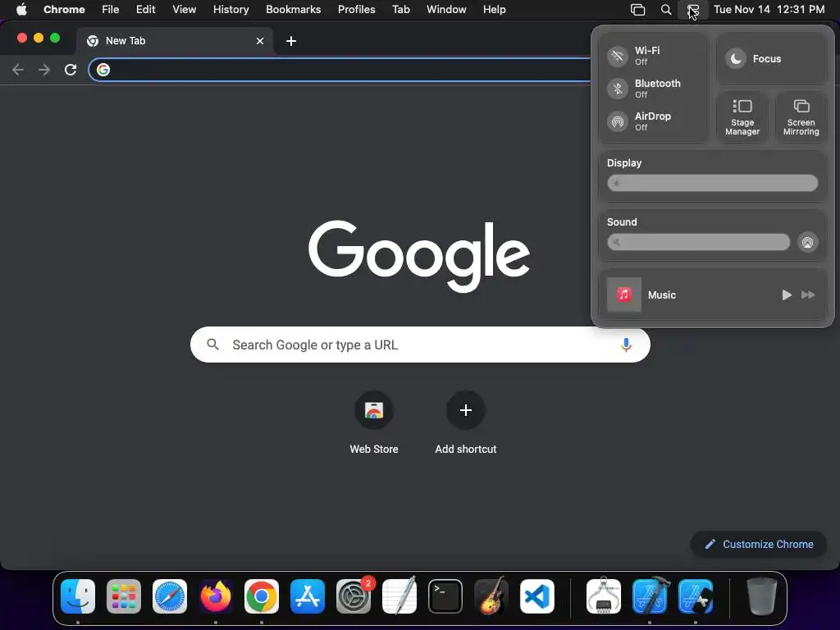Open the Apple menu

click(x=21, y=10)
